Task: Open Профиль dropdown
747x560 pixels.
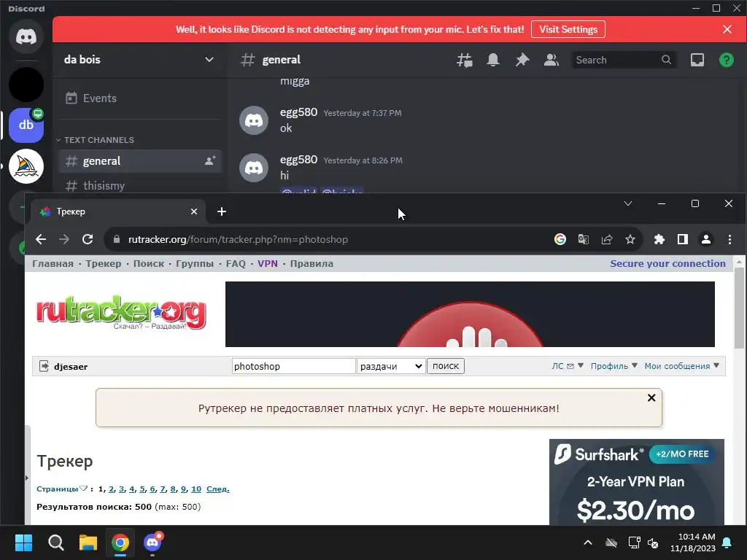Action: tap(614, 366)
